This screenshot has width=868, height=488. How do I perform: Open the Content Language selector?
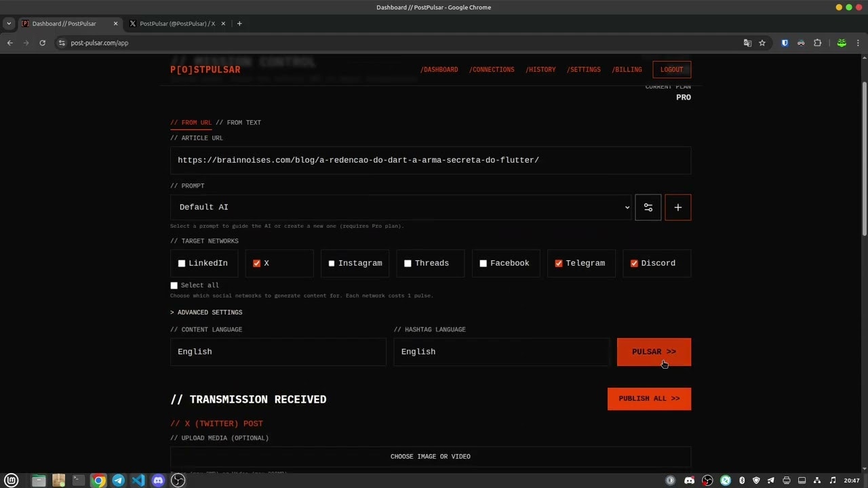(278, 352)
